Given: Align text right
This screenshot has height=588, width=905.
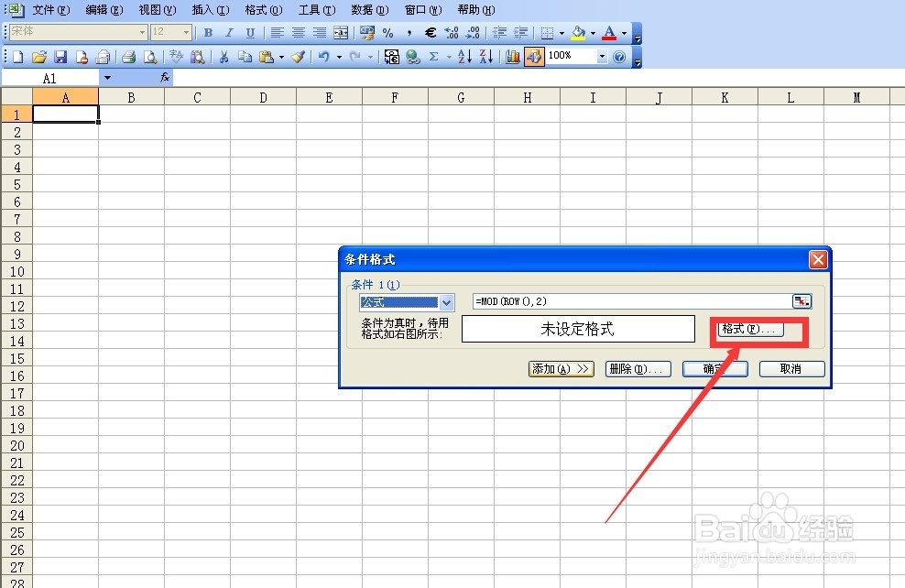Looking at the screenshot, I should click(320, 33).
